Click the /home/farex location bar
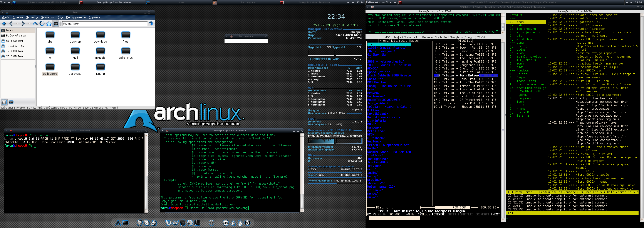Image resolution: width=644 pixels, height=228 pixels. point(104,23)
